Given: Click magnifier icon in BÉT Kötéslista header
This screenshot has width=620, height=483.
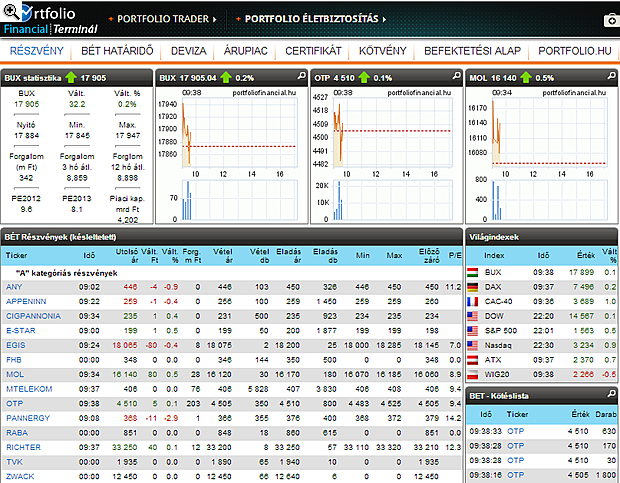Looking at the screenshot, I should pos(611,393).
